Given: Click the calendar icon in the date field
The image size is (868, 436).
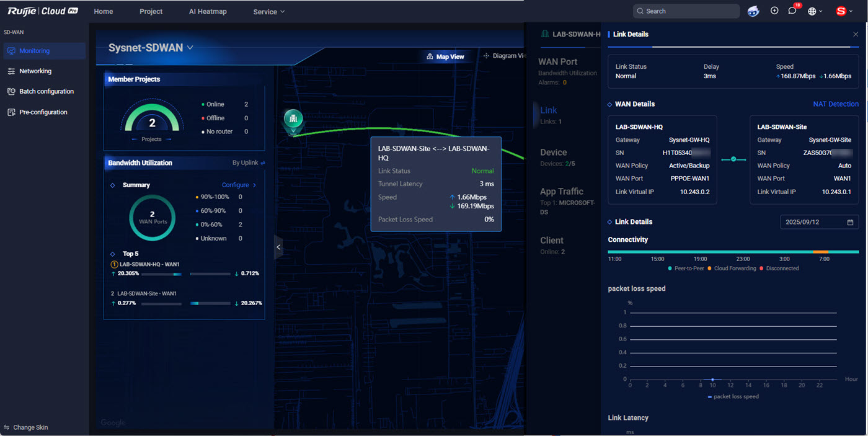Looking at the screenshot, I should (x=850, y=222).
